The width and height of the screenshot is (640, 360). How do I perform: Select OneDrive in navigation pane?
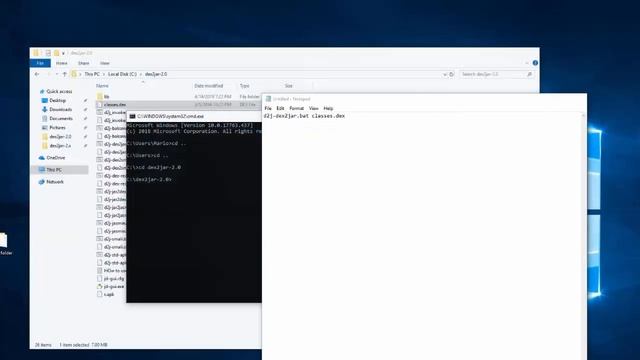[x=56, y=158]
